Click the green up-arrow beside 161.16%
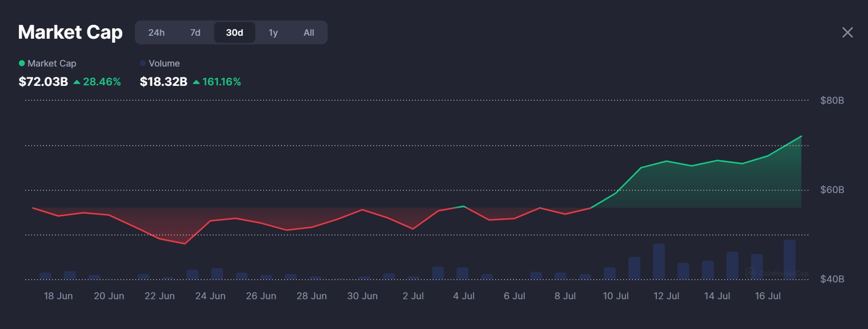The width and height of the screenshot is (868, 329). click(x=196, y=82)
